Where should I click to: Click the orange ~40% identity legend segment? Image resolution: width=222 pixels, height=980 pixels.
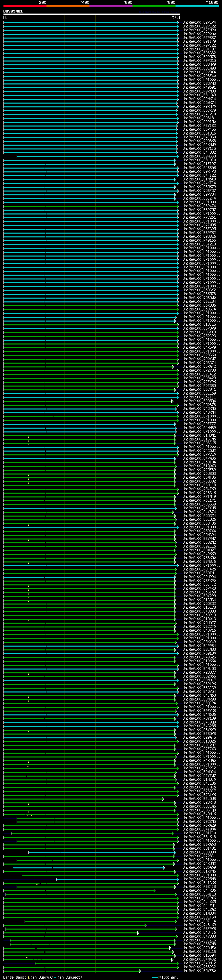(x=68, y=6)
